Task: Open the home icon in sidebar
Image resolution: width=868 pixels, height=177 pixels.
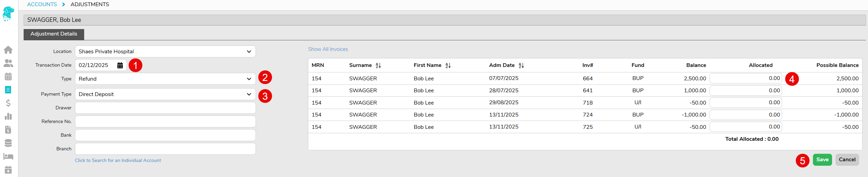Action: click(x=8, y=50)
